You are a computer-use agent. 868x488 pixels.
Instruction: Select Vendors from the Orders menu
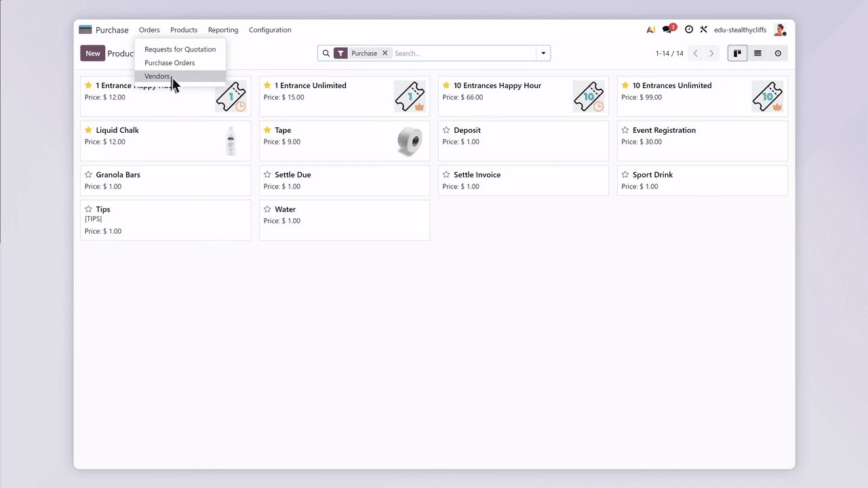tap(157, 77)
